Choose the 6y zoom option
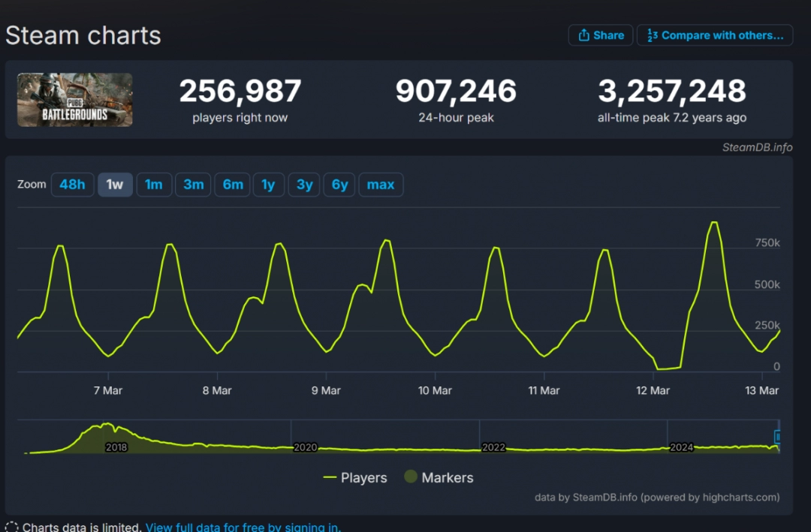Image resolution: width=811 pixels, height=532 pixels. point(340,185)
